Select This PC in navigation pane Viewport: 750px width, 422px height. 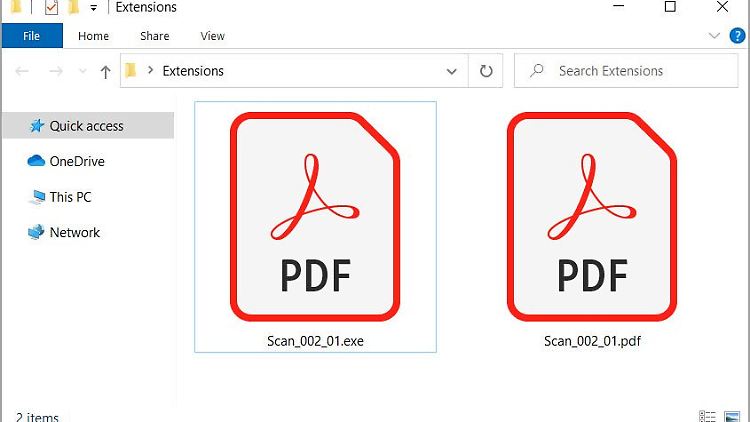[60, 197]
